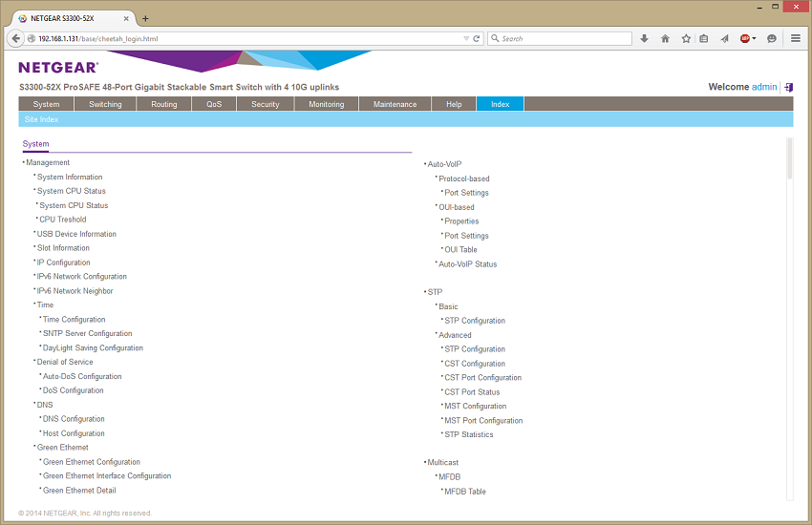Open the Maintenance menu tab
This screenshot has height=525, width=812.
(395, 104)
